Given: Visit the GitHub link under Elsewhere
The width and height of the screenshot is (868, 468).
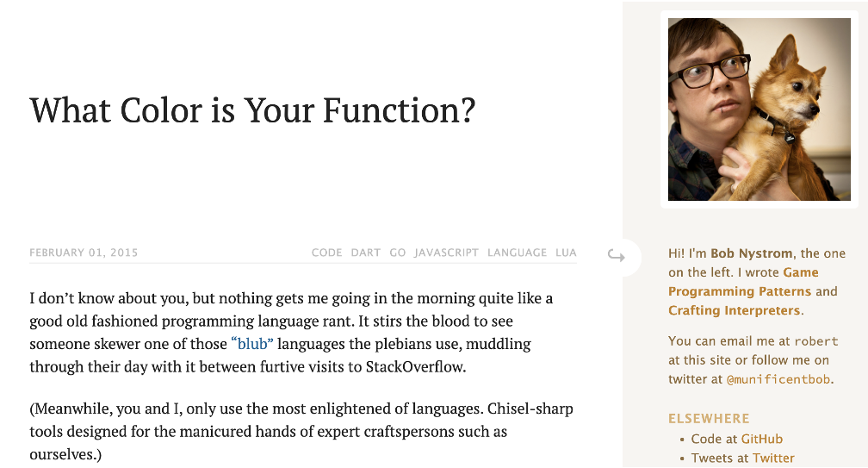Looking at the screenshot, I should (x=762, y=440).
